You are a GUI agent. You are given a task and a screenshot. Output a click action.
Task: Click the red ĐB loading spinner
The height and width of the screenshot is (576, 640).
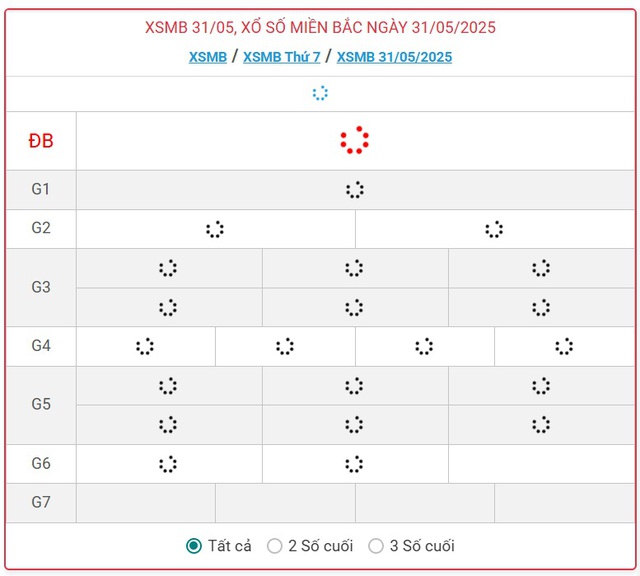[x=355, y=140]
